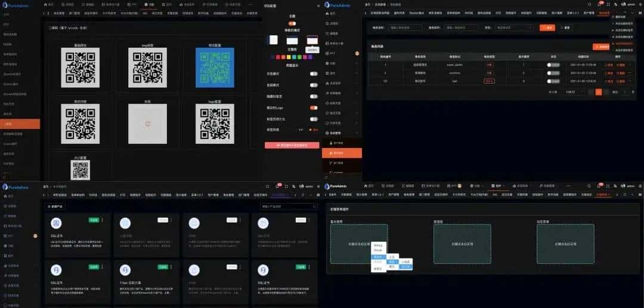Image resolution: width=644 pixels, height=308 pixels.
Task: Click translation icon in product card list header
Action: 294,186
